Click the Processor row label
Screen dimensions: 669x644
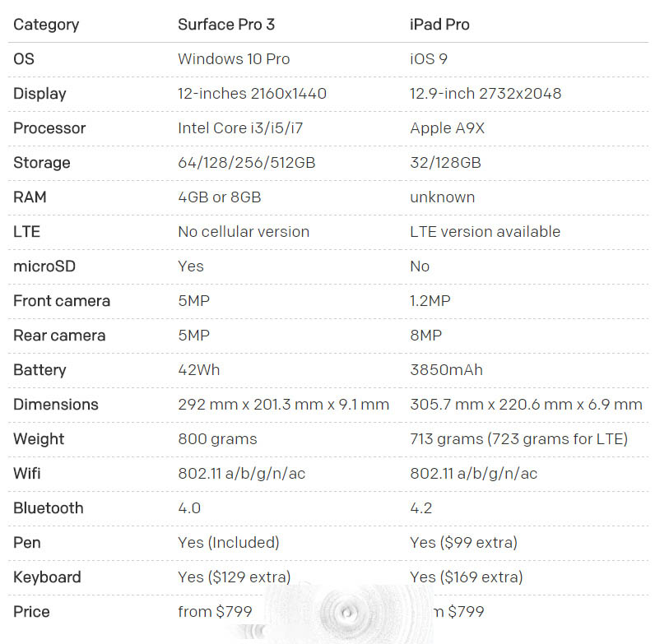(x=49, y=128)
